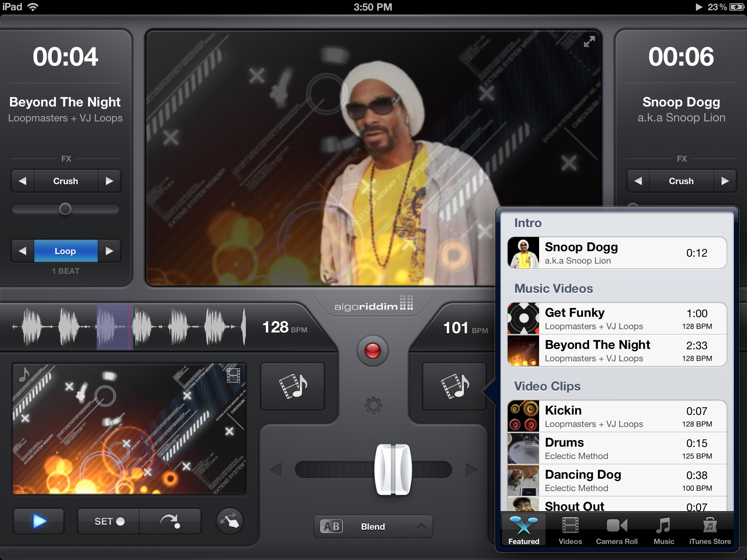The height and width of the screenshot is (560, 747).
Task: Switch to the Camera Roll tab
Action: 617,530
